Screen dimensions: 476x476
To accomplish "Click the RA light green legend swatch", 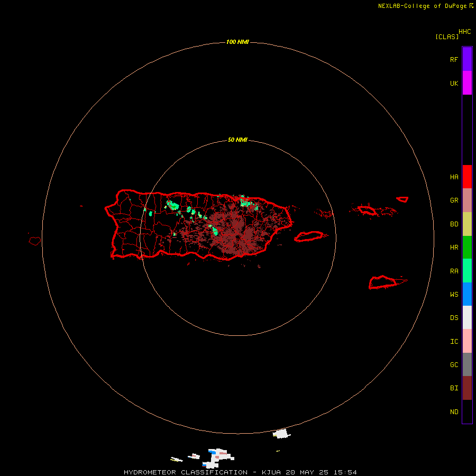I will tap(467, 271).
